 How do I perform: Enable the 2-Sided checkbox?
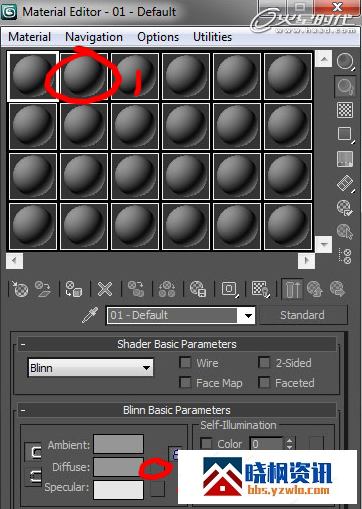[264, 363]
